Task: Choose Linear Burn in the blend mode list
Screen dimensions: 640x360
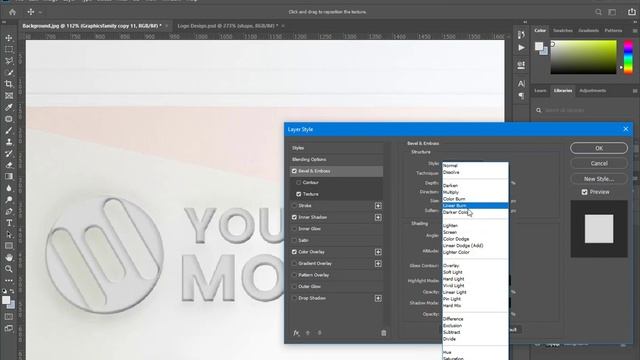Action: 476,205
